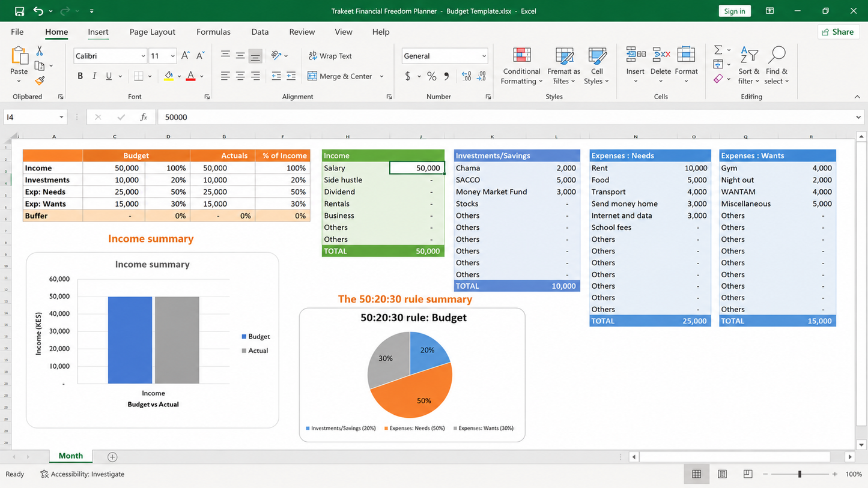The height and width of the screenshot is (488, 868).
Task: Open Customize Quick Access Toolbar arrow
Action: 91,11
